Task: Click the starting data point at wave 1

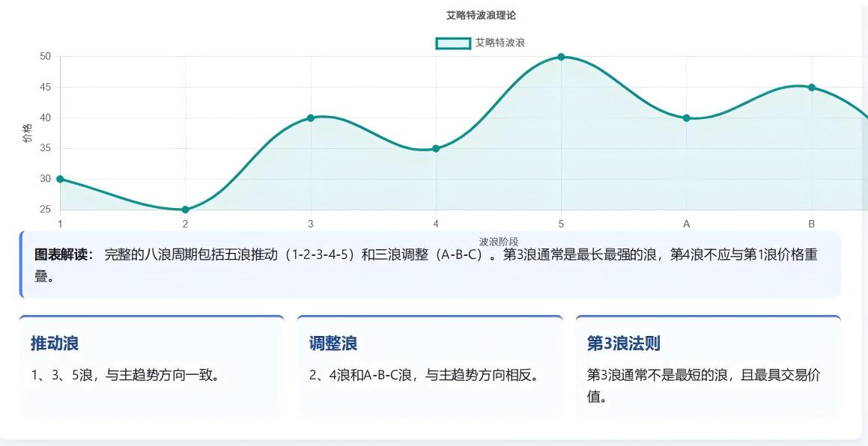Action: pos(59,179)
